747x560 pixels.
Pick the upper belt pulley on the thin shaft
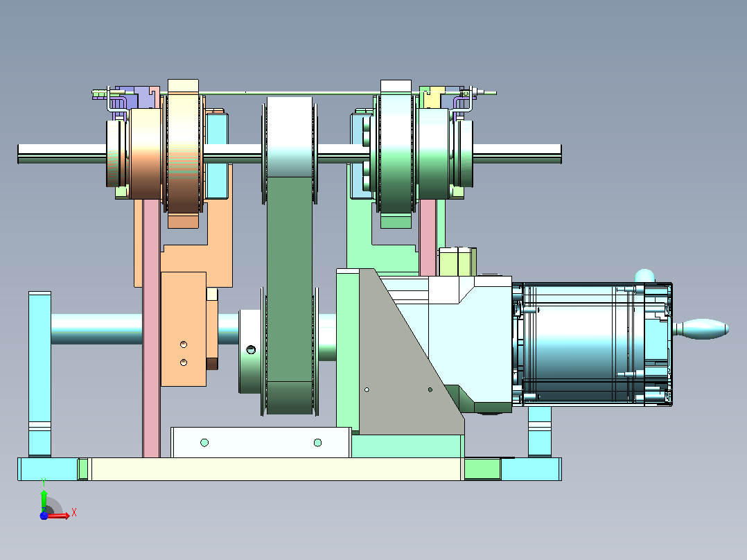click(x=290, y=137)
